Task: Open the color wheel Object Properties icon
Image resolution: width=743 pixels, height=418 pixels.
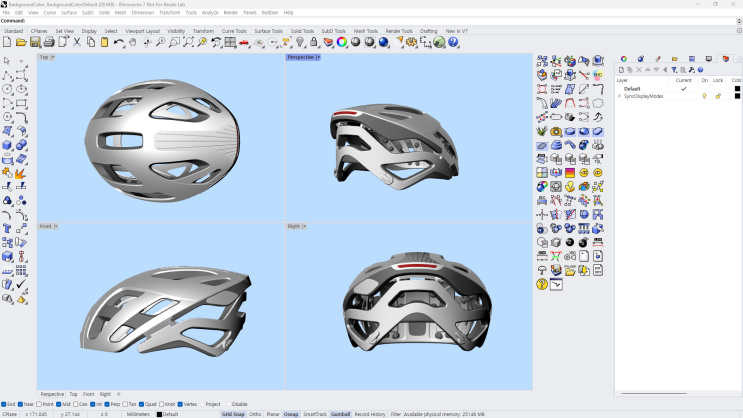Action: (x=342, y=42)
